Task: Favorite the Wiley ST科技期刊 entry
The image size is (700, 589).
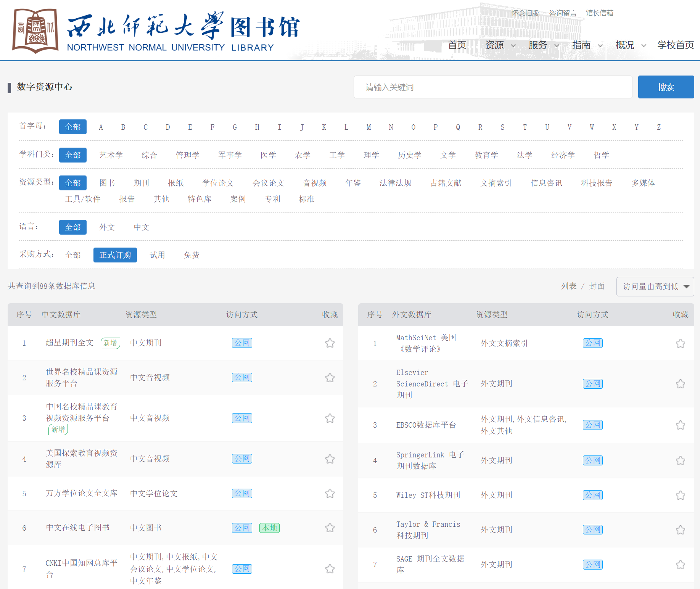Action: (680, 495)
